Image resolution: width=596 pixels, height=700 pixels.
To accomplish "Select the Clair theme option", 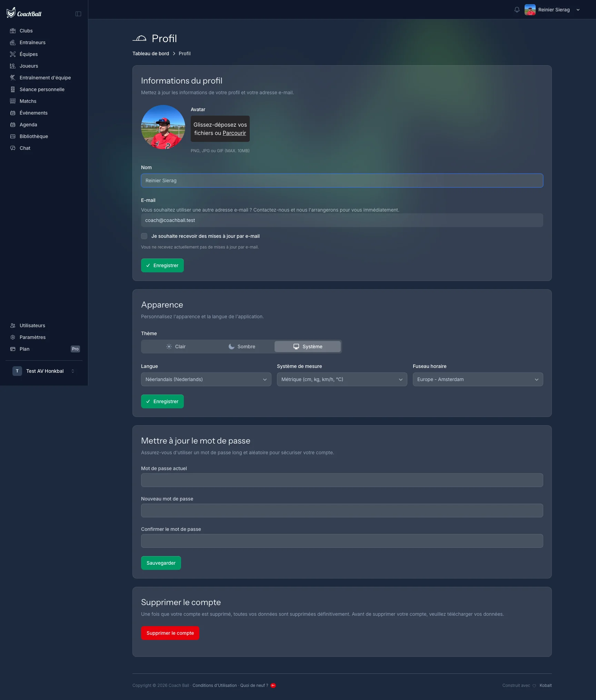I will coord(176,347).
